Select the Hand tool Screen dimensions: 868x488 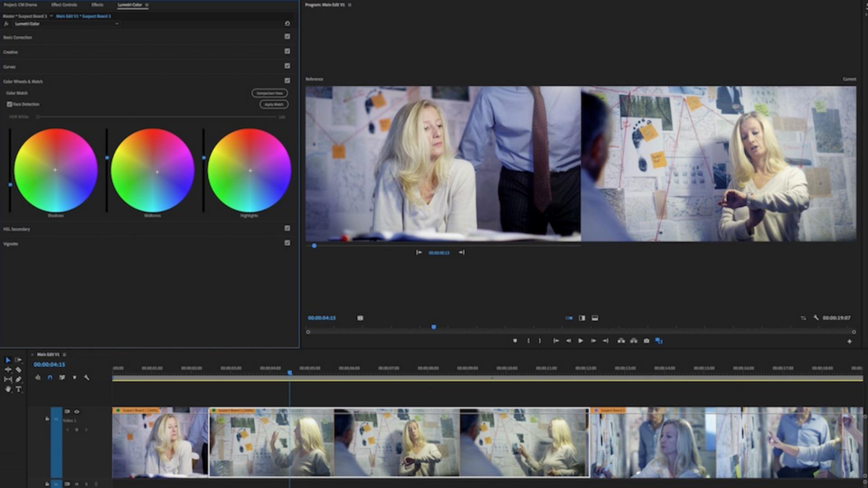[x=8, y=389]
